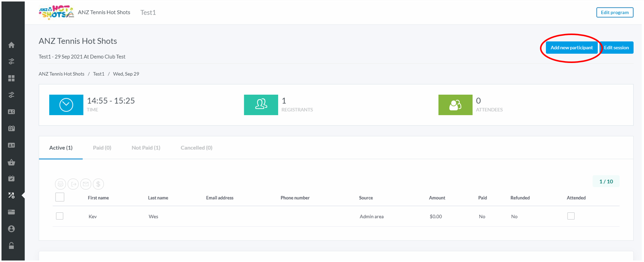Click the highlighted percent icon in the sidebar

12,195
